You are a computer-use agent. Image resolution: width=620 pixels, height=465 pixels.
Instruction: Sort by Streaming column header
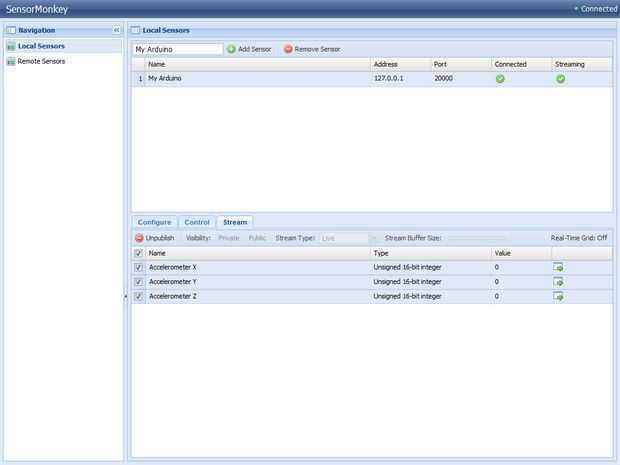[x=582, y=64]
